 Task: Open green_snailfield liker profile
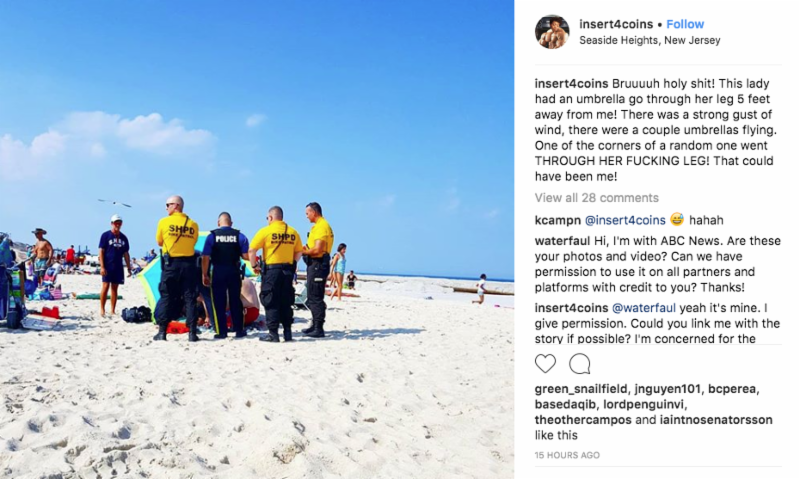(581, 389)
